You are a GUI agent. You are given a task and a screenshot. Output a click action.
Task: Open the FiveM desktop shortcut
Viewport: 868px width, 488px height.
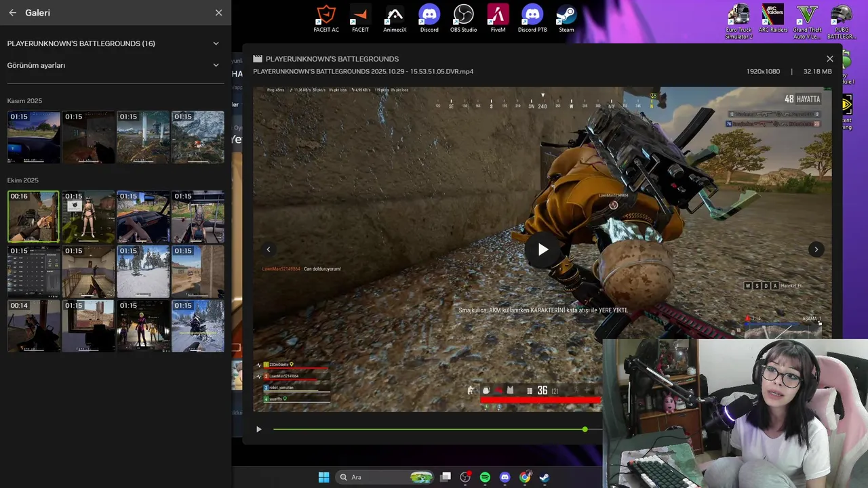tap(498, 18)
